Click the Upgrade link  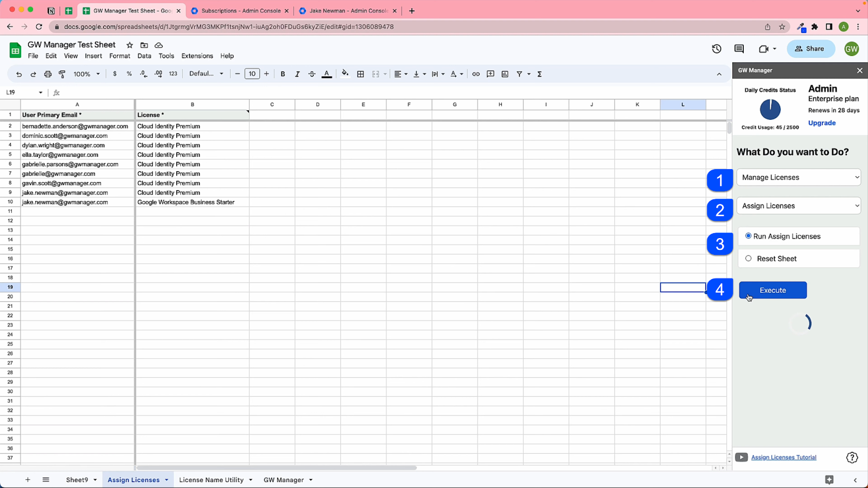(822, 123)
